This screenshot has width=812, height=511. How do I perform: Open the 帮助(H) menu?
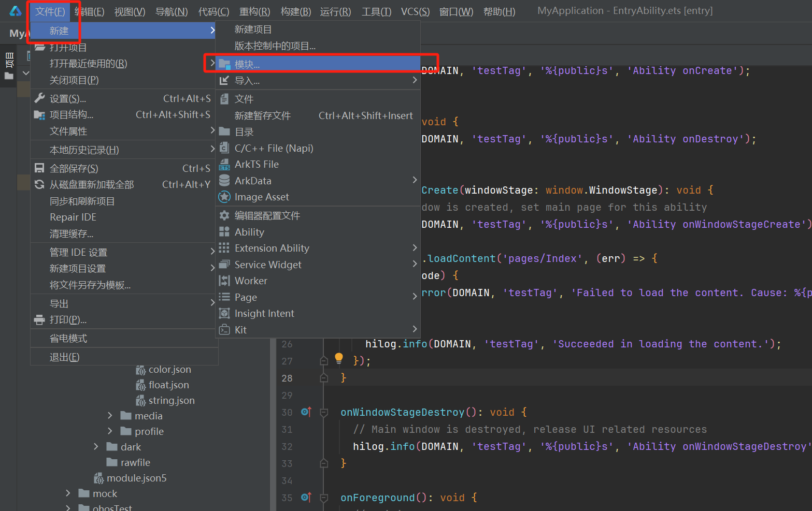pyautogui.click(x=499, y=11)
